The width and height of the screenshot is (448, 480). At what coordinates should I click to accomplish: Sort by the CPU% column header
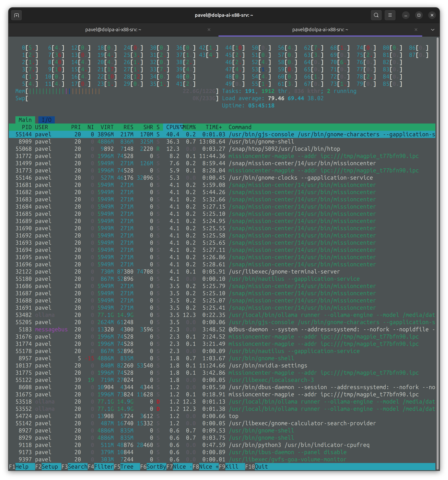(173, 127)
